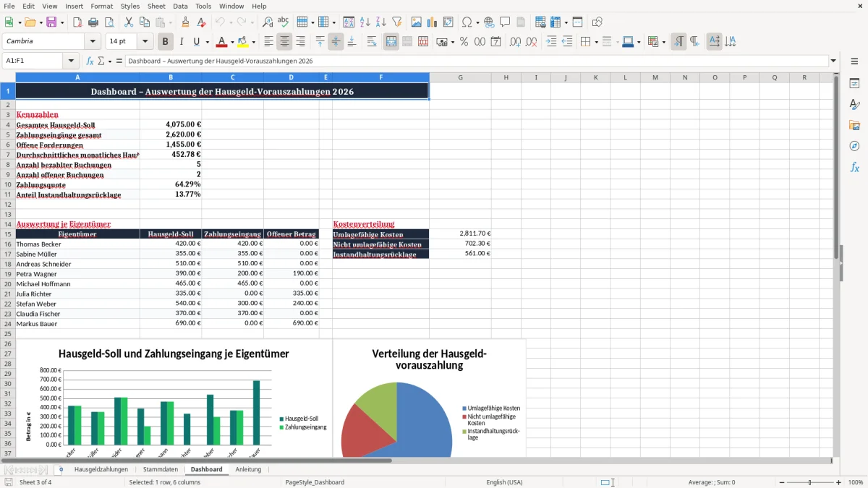Apply yellow background color swatch
Viewport: 868px width, 488px height.
243,41
